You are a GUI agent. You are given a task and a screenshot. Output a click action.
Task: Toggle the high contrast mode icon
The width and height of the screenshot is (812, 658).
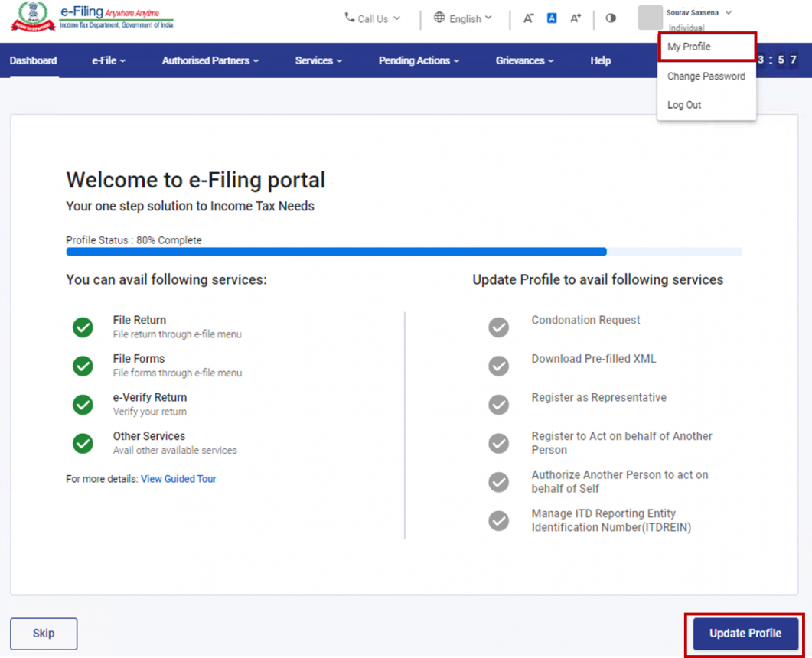pyautogui.click(x=611, y=18)
